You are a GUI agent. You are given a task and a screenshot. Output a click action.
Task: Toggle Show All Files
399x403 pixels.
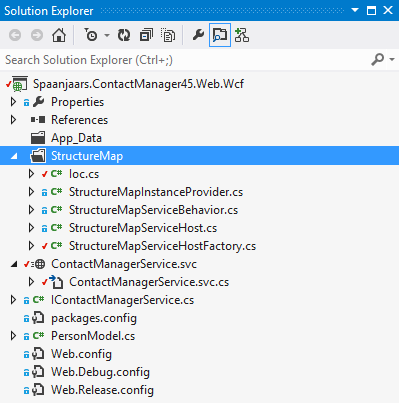[168, 35]
